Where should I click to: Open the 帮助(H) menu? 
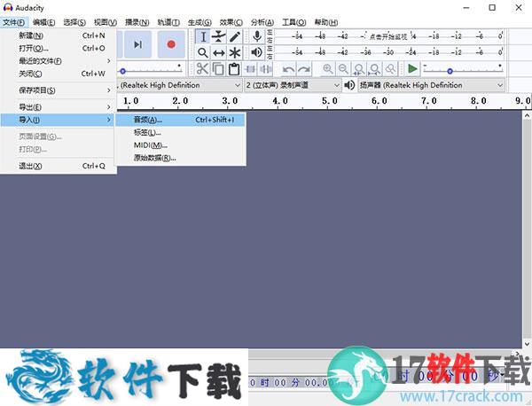pyautogui.click(x=325, y=22)
